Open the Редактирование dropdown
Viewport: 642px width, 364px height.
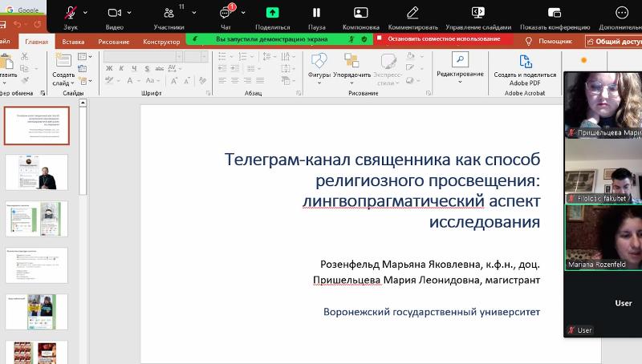tap(460, 66)
